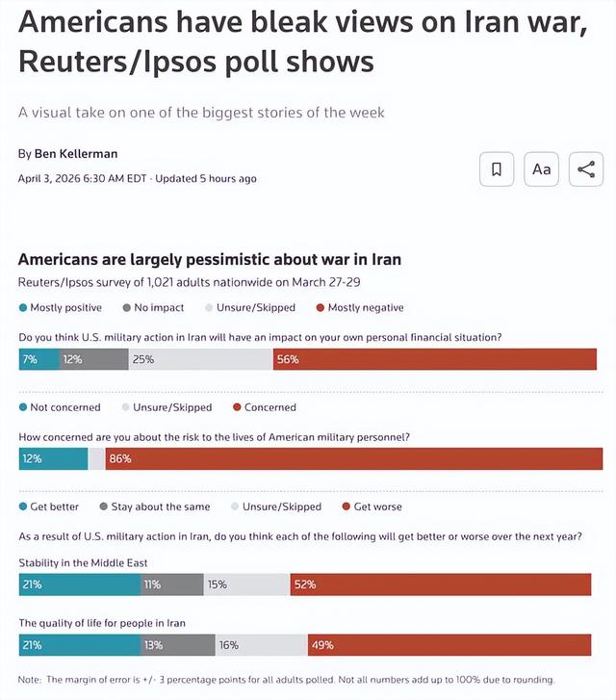The height and width of the screenshot is (700, 616).
Task: Click the teal 'Get better' legend dot
Action: pos(23,506)
